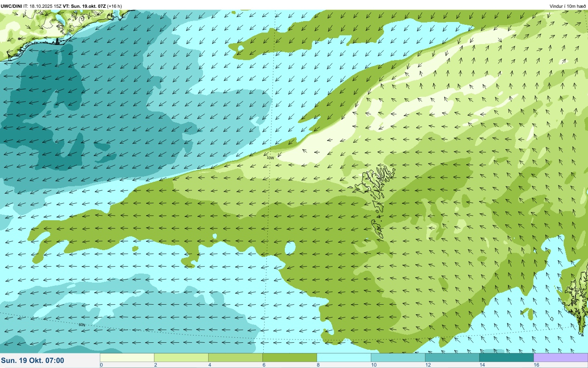Click the 4–6 m/s green legend swatch

tap(236, 357)
